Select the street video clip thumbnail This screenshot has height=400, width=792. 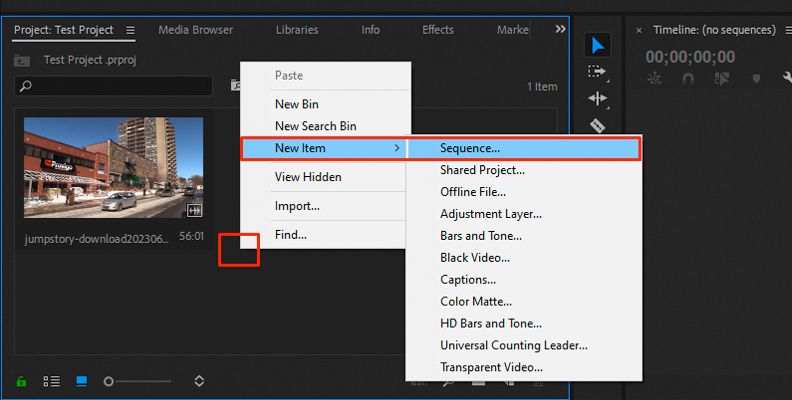pyautogui.click(x=113, y=168)
